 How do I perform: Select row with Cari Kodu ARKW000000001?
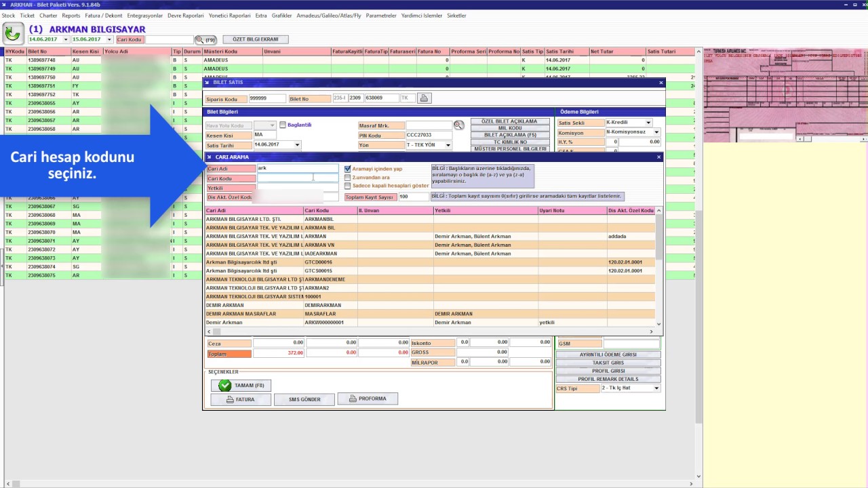pyautogui.click(x=430, y=323)
